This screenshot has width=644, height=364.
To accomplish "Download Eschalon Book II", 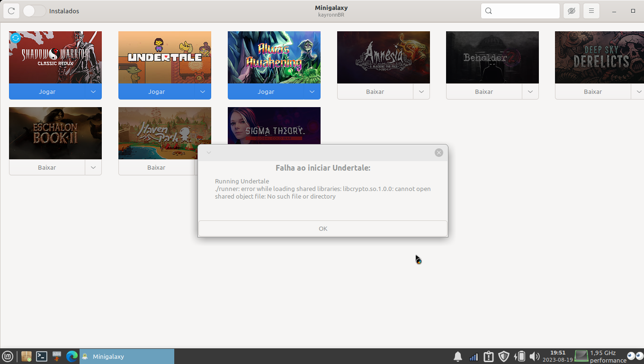I will click(x=47, y=167).
